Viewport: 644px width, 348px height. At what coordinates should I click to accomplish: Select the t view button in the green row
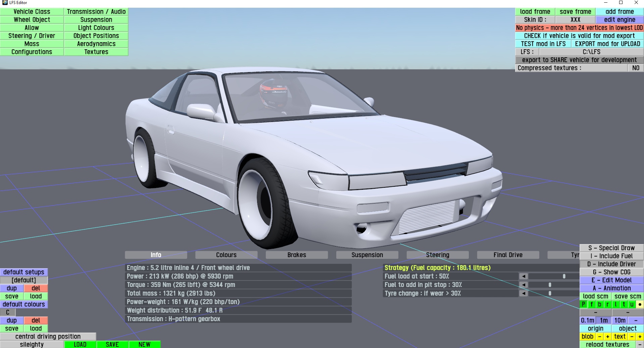[624, 304]
